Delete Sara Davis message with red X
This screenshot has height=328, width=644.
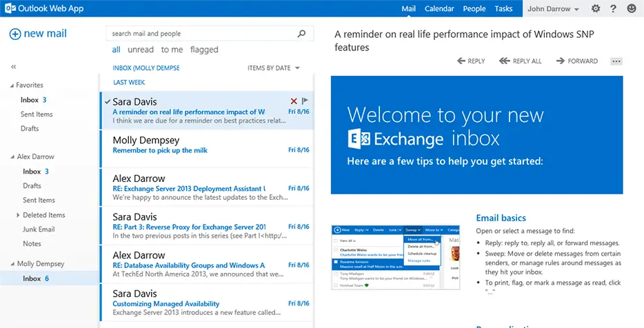pyautogui.click(x=294, y=101)
